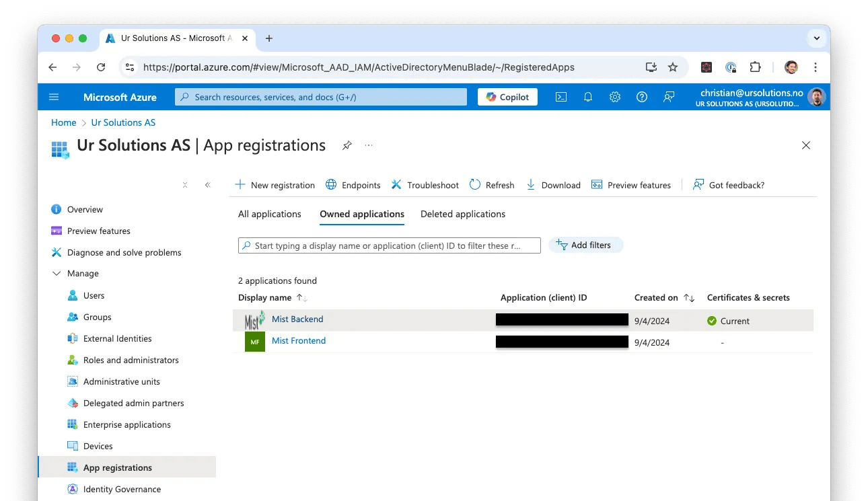Open Users in the sidebar
The image size is (868, 501).
tap(94, 296)
